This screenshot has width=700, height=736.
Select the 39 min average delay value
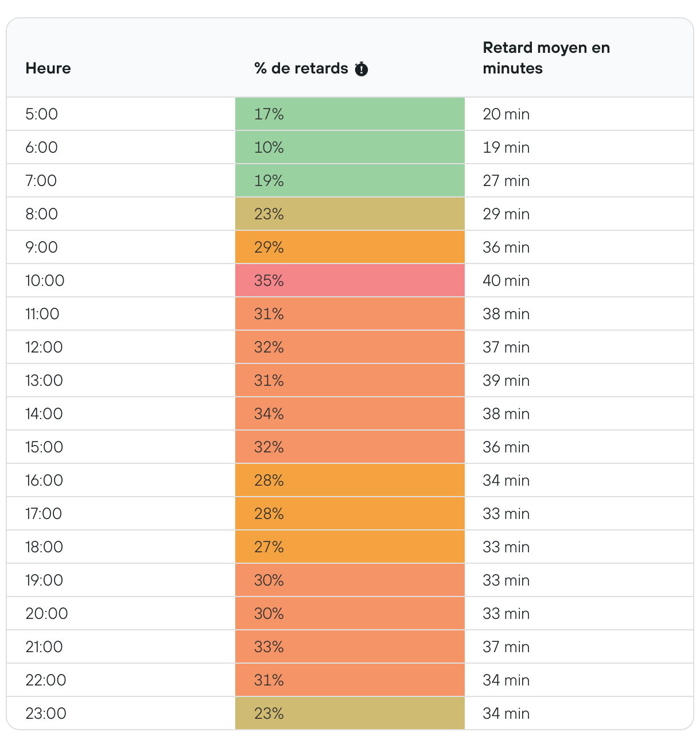[506, 381]
